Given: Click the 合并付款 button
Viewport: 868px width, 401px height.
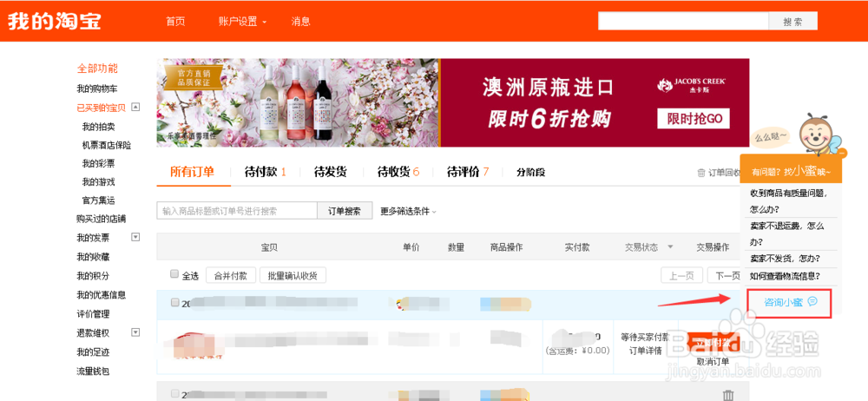Looking at the screenshot, I should [230, 275].
